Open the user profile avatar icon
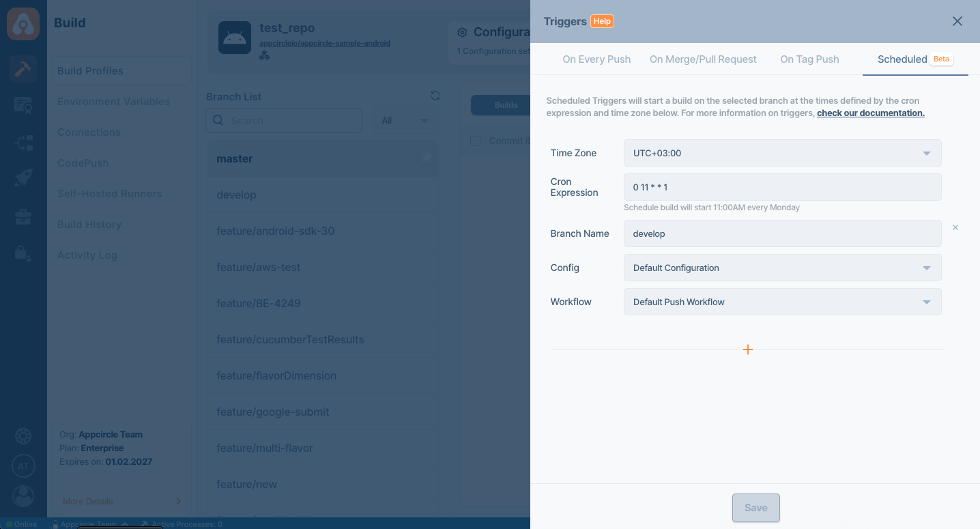The height and width of the screenshot is (529, 980). coord(23,496)
